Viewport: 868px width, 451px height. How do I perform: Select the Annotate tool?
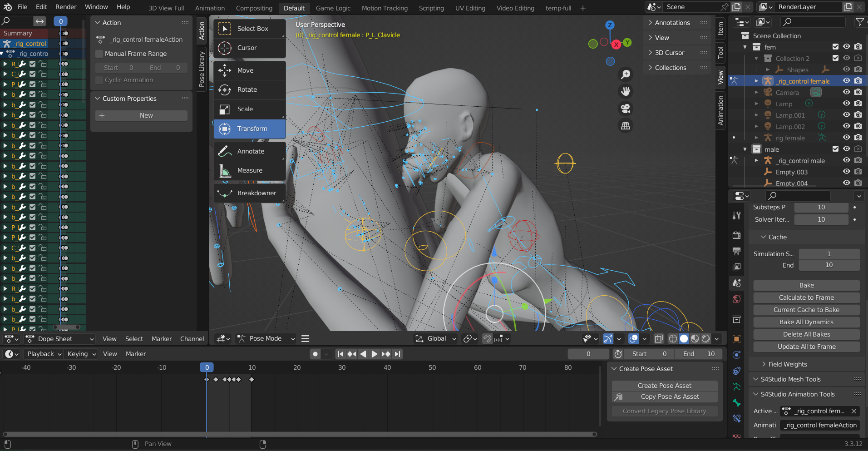pos(249,151)
